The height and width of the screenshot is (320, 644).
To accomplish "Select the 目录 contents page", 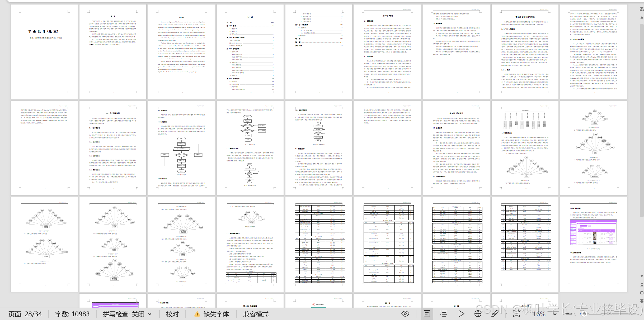I will pyautogui.click(x=250, y=51).
